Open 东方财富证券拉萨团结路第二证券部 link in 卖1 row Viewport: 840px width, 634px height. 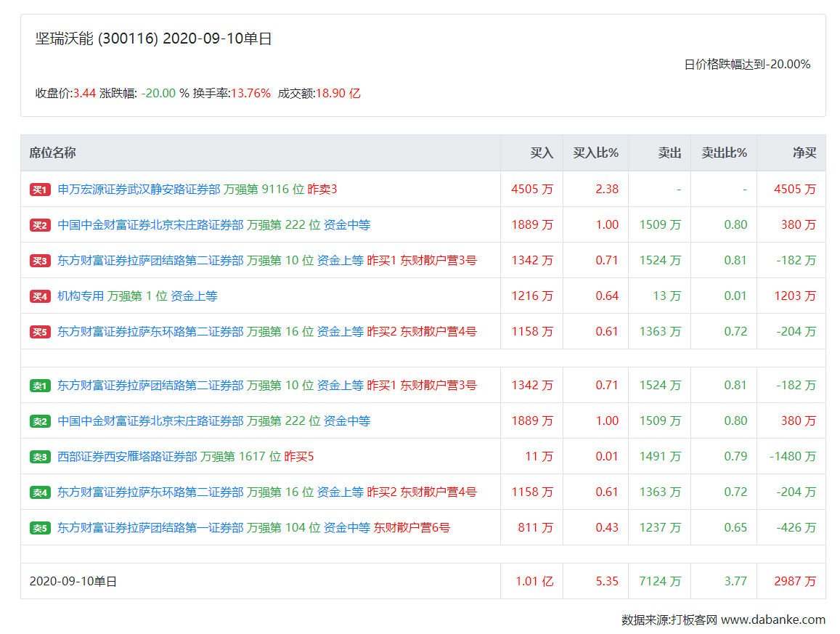150,386
